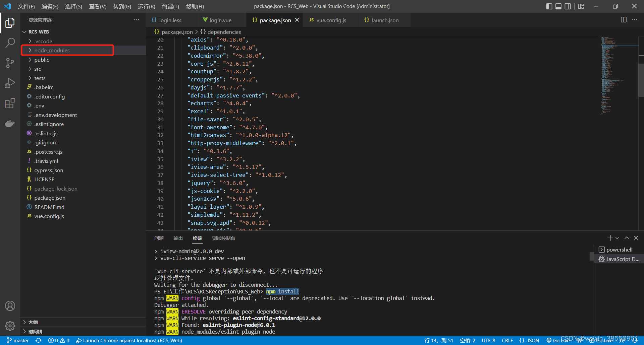The width and height of the screenshot is (644, 345).
Task: Open the Docker view in the activity bar
Action: [x=10, y=123]
